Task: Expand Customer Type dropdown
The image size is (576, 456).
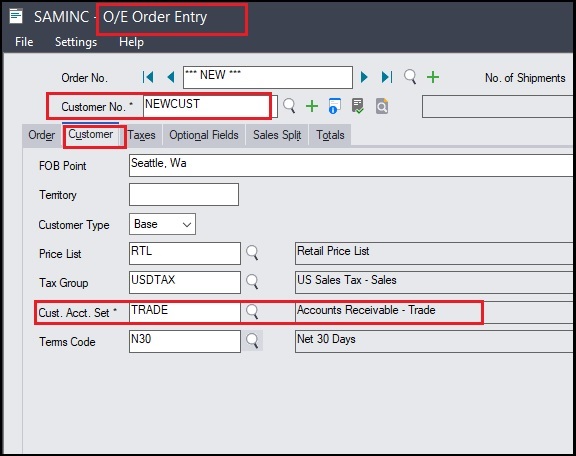Action: click(187, 225)
